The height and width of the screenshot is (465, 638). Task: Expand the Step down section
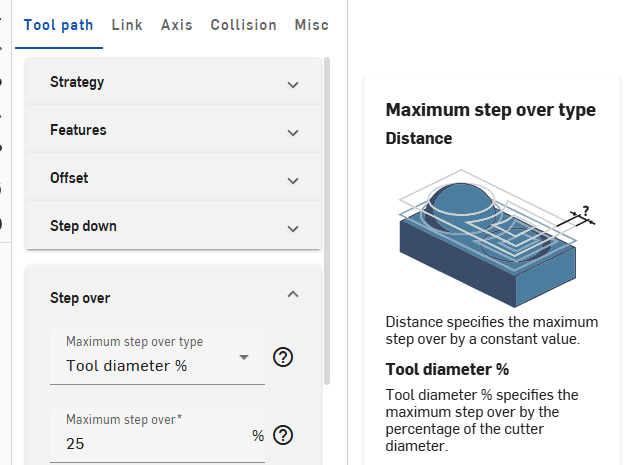(293, 229)
